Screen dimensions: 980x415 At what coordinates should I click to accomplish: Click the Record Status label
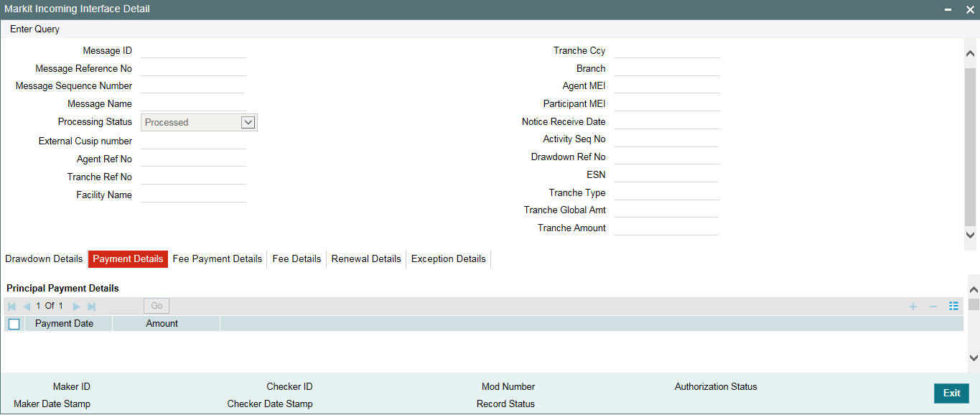(x=505, y=404)
